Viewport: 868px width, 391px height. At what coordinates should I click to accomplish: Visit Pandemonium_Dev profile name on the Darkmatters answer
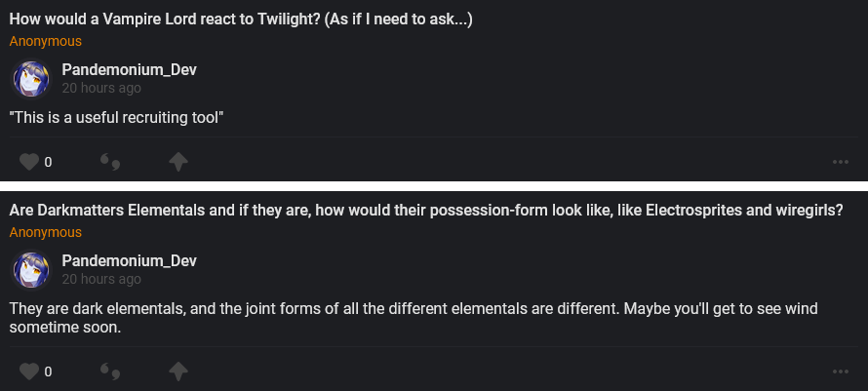[130, 260]
